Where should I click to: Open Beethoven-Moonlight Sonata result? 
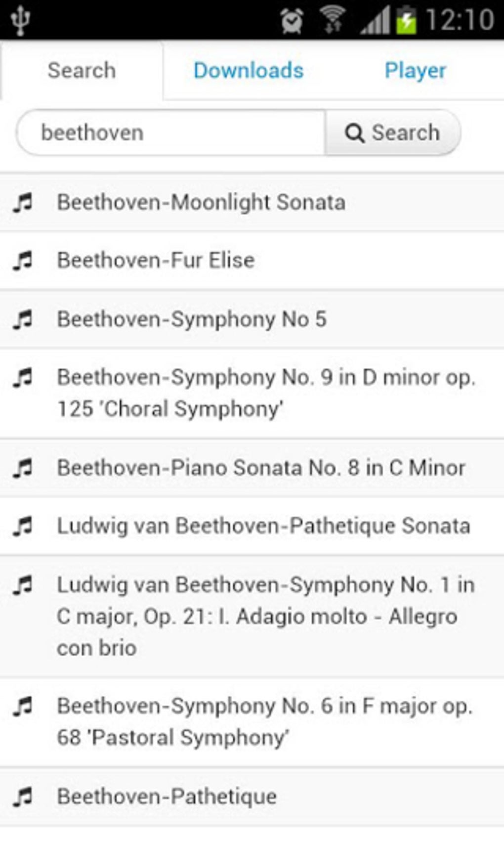(x=201, y=202)
